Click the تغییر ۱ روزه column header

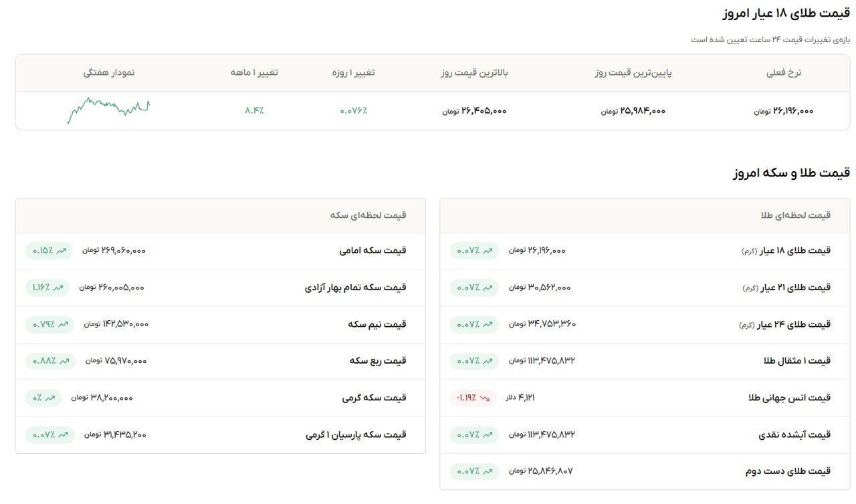[353, 72]
